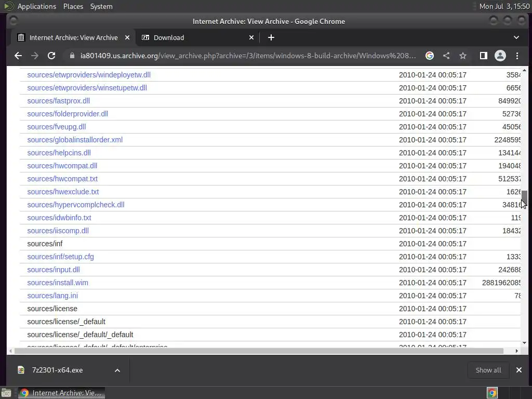Open the Google search side icon

[430, 56]
